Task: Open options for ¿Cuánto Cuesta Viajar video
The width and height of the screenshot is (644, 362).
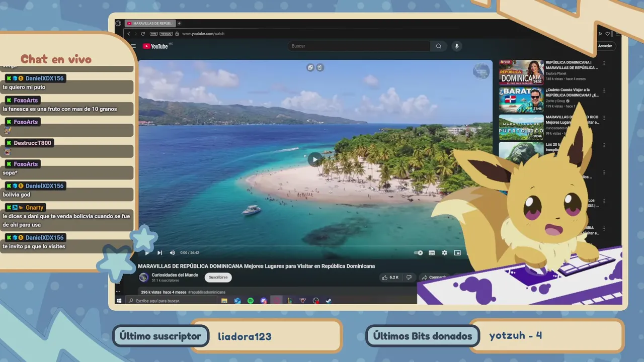Action: coord(604,90)
